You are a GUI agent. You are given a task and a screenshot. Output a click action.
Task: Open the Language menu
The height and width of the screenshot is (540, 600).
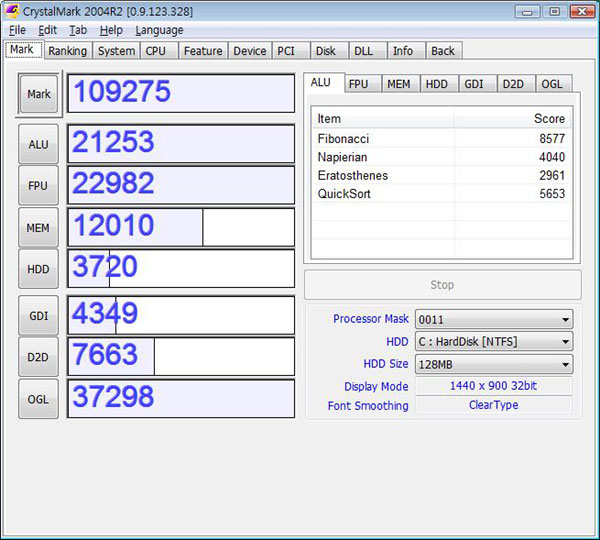click(159, 30)
